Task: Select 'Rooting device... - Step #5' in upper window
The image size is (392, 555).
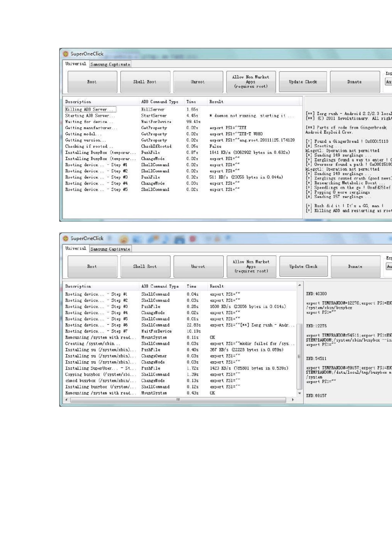Action: 182,190
